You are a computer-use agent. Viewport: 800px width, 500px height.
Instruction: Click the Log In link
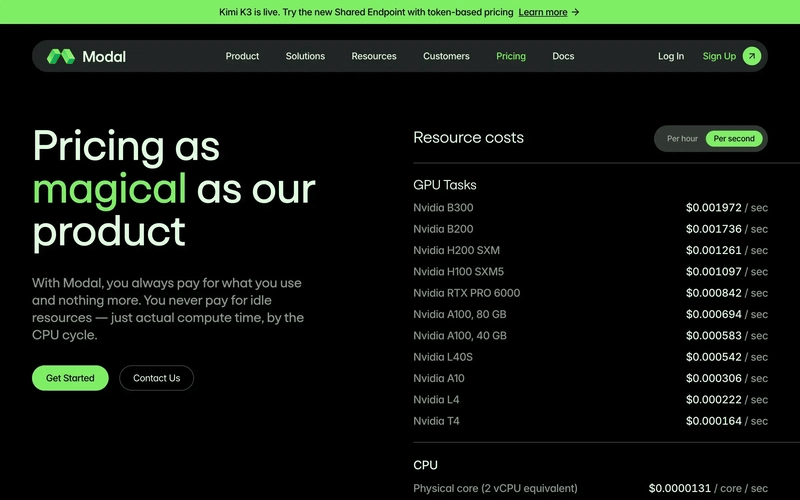[x=671, y=56]
